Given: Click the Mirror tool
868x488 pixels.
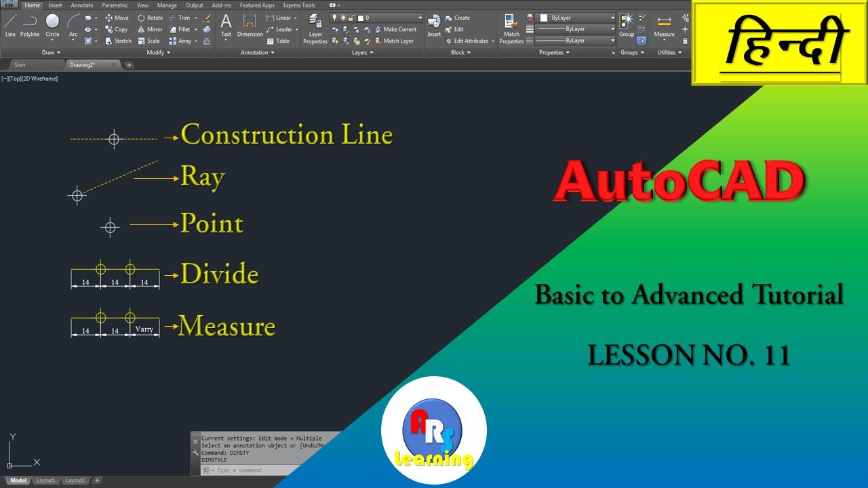Looking at the screenshot, I should (150, 29).
